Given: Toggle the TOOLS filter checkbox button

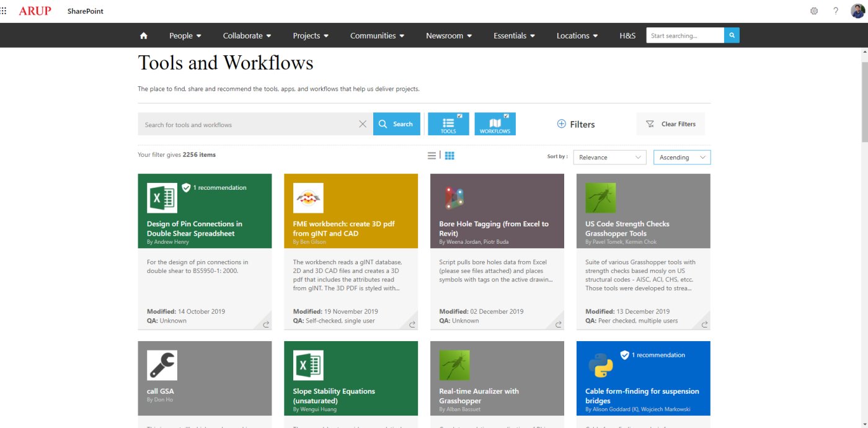Looking at the screenshot, I should 448,123.
